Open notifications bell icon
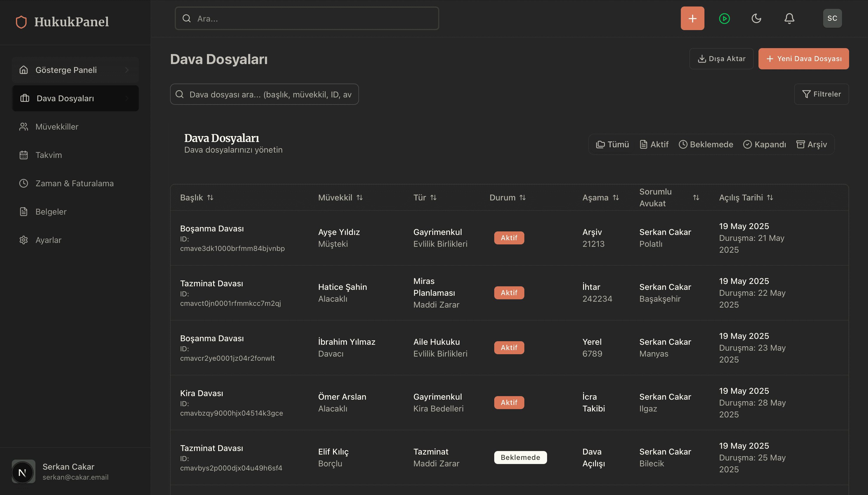The height and width of the screenshot is (495, 868). point(789,18)
